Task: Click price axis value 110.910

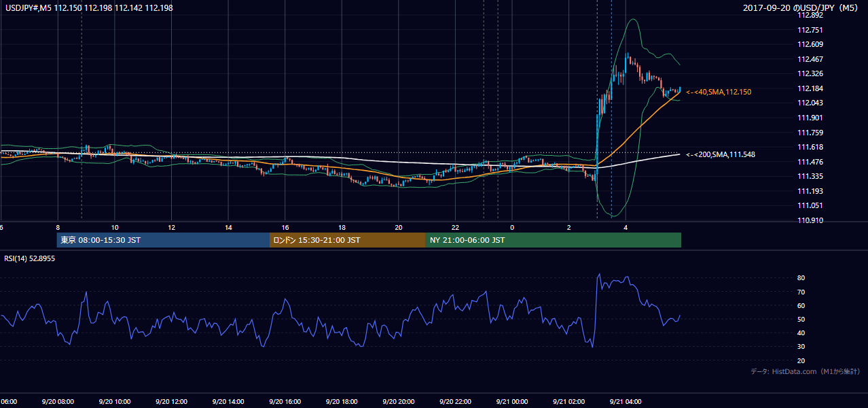Action: (x=812, y=220)
